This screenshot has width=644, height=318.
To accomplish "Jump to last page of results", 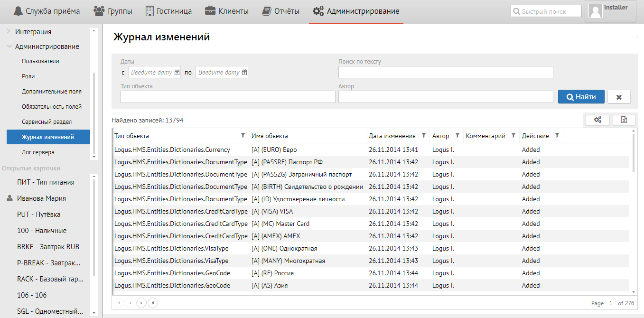I will tap(153, 302).
